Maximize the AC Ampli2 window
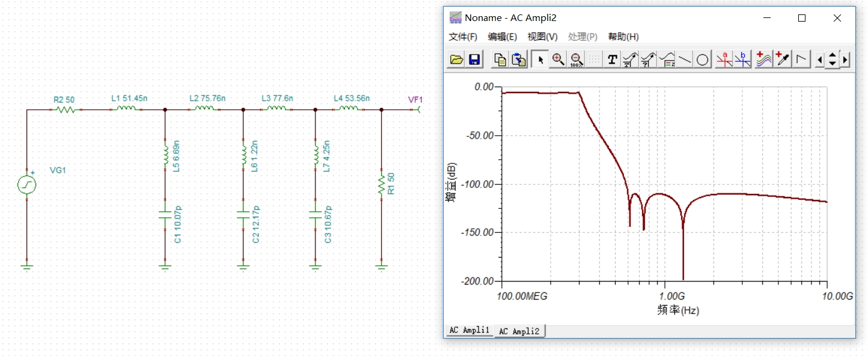868x356 pixels. click(802, 18)
